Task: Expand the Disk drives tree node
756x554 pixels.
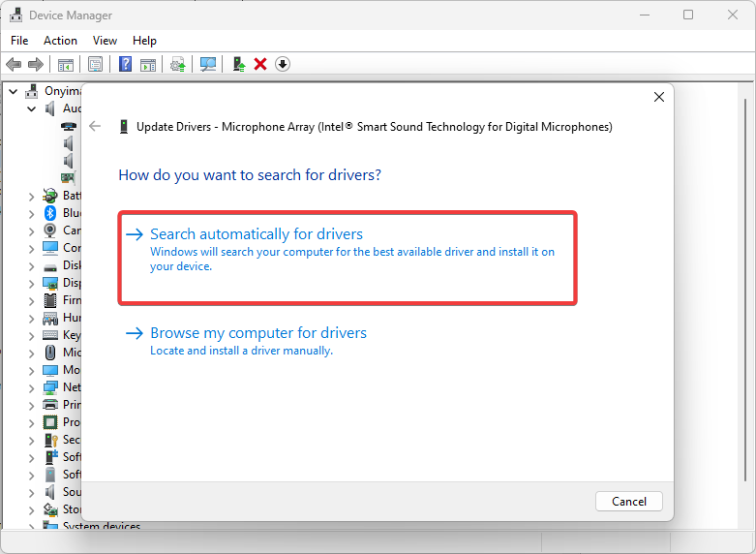Action: (31, 266)
